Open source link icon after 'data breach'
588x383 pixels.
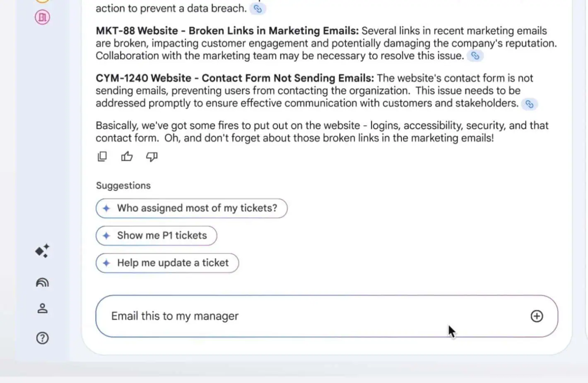click(258, 9)
